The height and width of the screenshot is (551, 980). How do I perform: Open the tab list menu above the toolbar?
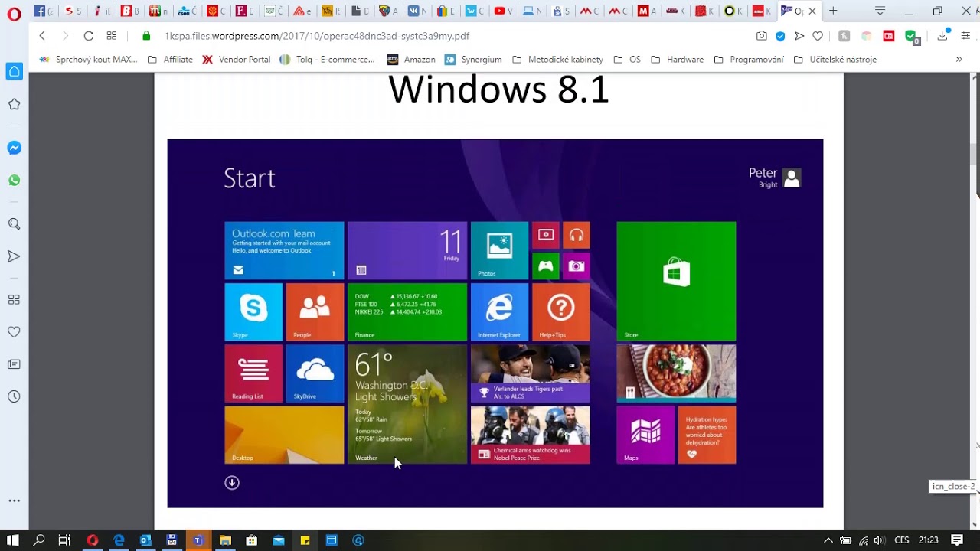coord(880,11)
